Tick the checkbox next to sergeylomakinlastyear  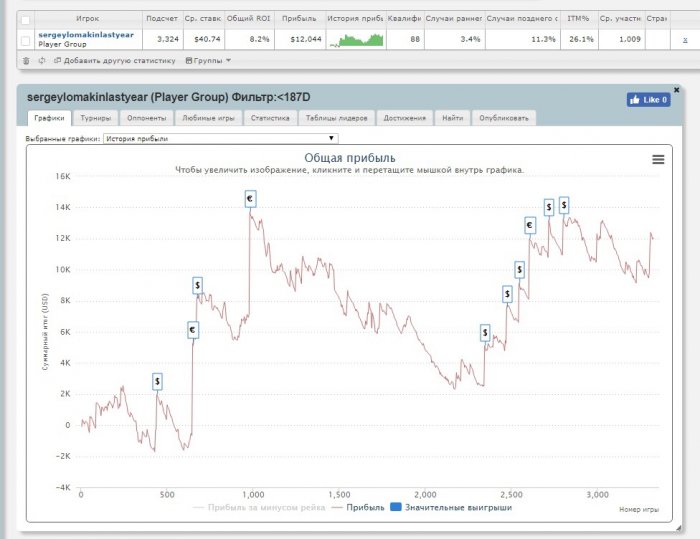[x=26, y=40]
